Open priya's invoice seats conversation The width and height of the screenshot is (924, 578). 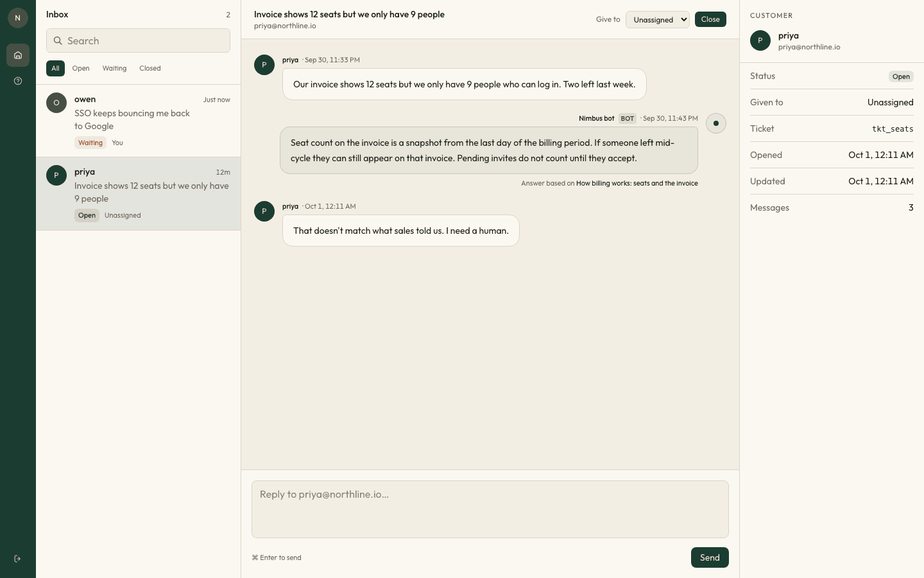(138, 193)
